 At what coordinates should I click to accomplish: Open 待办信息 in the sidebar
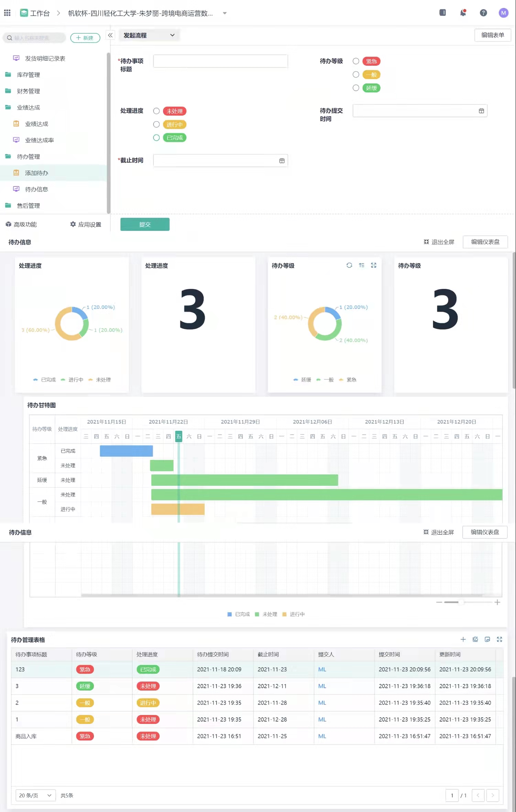click(x=36, y=189)
